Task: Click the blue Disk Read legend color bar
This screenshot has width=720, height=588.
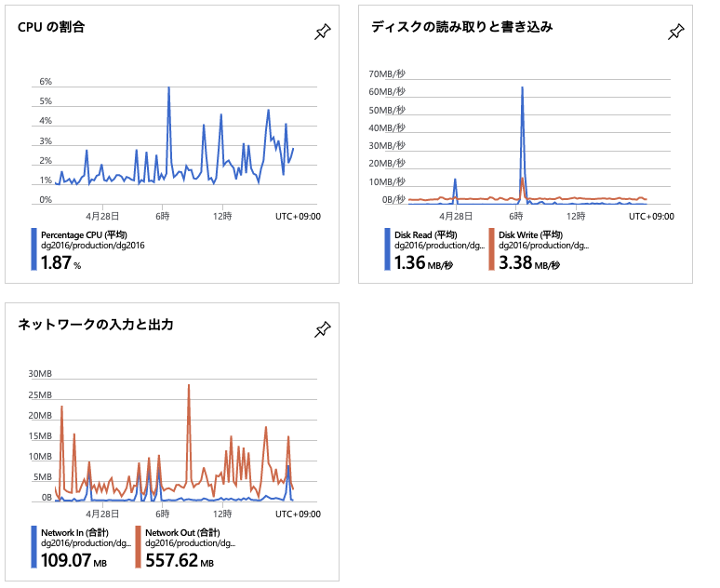Action: coord(387,249)
